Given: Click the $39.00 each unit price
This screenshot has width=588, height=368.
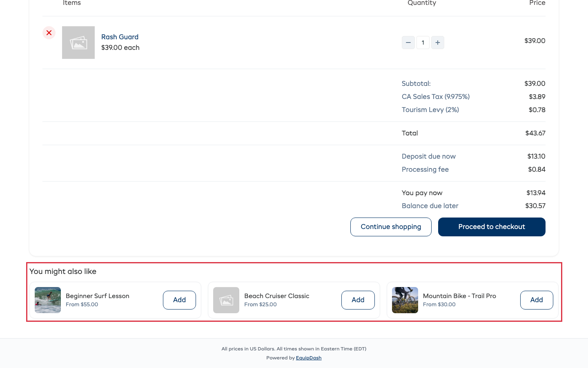Looking at the screenshot, I should pos(120,48).
